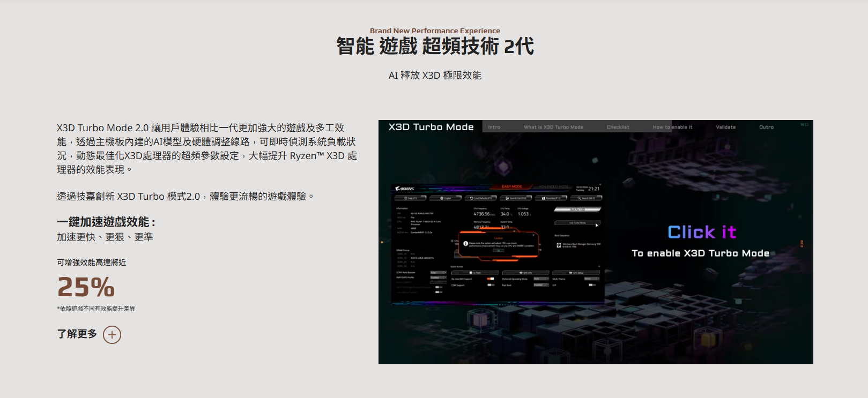The image size is (868, 398).
Task: Click the AORUS logo in the BIOS
Action: click(x=405, y=189)
